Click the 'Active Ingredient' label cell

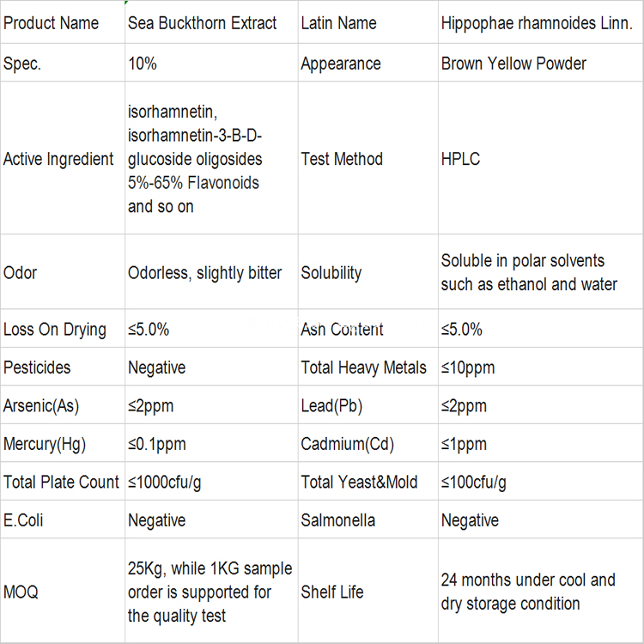pyautogui.click(x=58, y=159)
